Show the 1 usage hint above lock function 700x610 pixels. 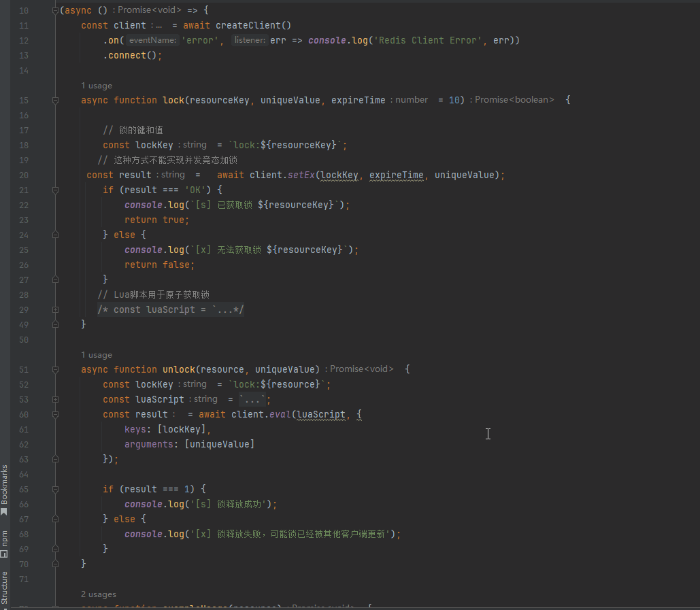click(x=97, y=86)
